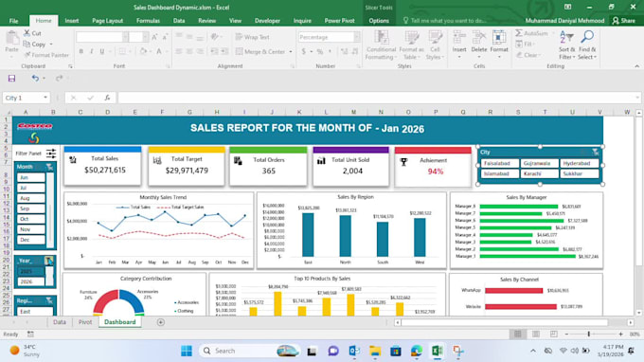Screen dimensions: 644x362
Task: Click Delete cells icon
Action: coord(479,38)
